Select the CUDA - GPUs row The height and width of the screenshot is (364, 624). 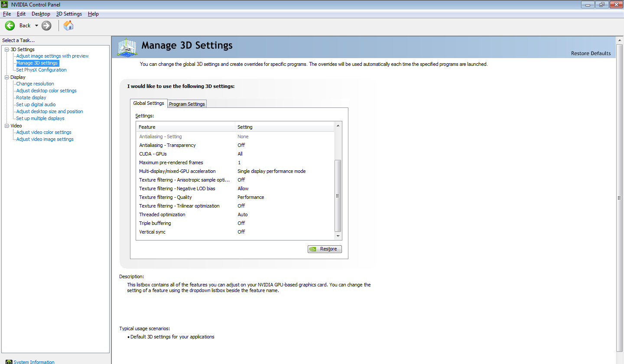click(x=235, y=154)
